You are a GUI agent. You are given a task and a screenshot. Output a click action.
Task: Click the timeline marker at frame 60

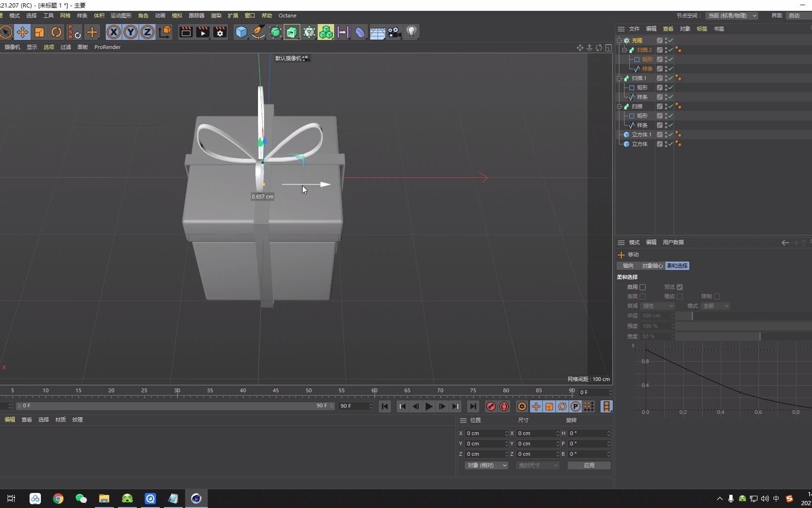(375, 391)
